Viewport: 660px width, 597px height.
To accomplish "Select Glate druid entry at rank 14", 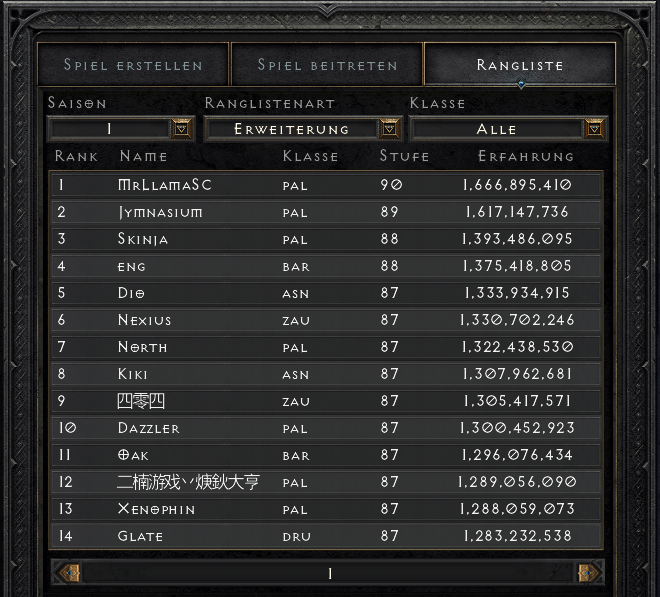I will pyautogui.click(x=326, y=536).
